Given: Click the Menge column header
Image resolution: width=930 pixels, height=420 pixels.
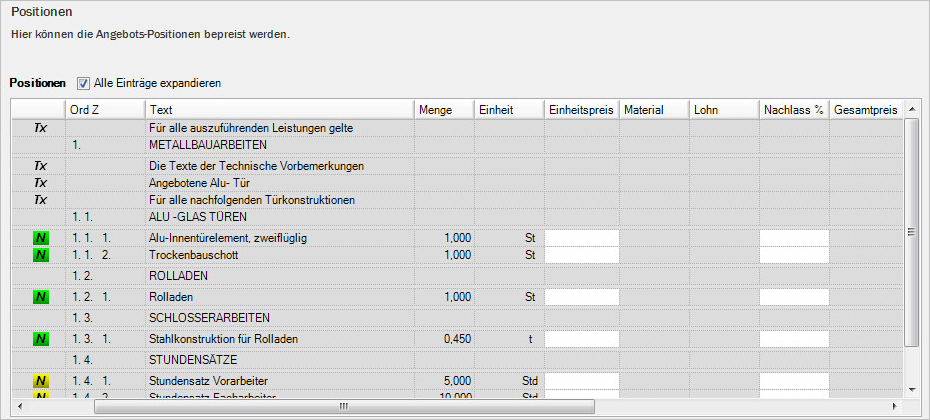Looking at the screenshot, I should (443, 109).
